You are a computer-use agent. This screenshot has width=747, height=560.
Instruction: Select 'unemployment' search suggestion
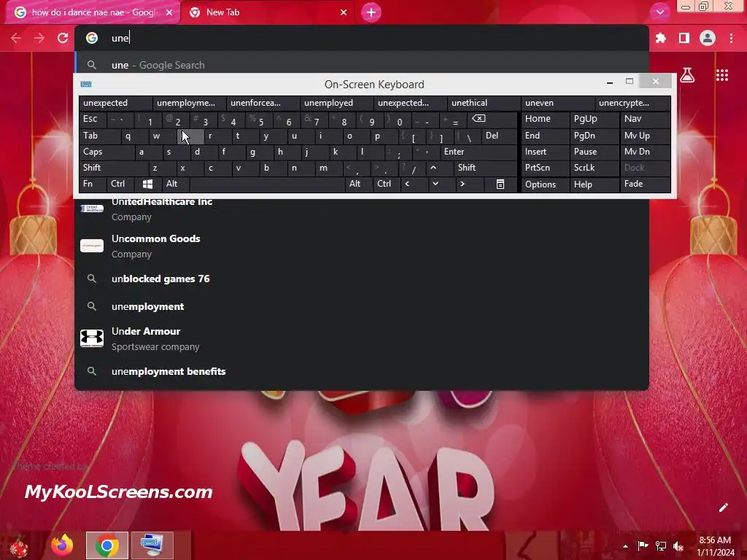(x=362, y=307)
